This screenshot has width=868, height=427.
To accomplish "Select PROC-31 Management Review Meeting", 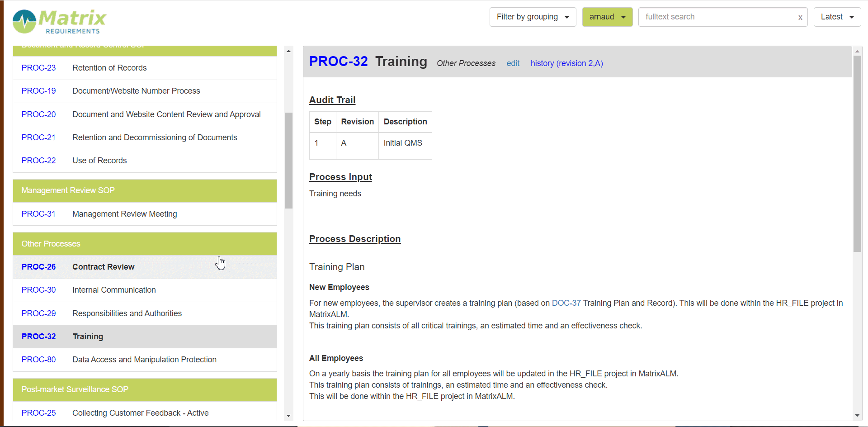I will 124,214.
